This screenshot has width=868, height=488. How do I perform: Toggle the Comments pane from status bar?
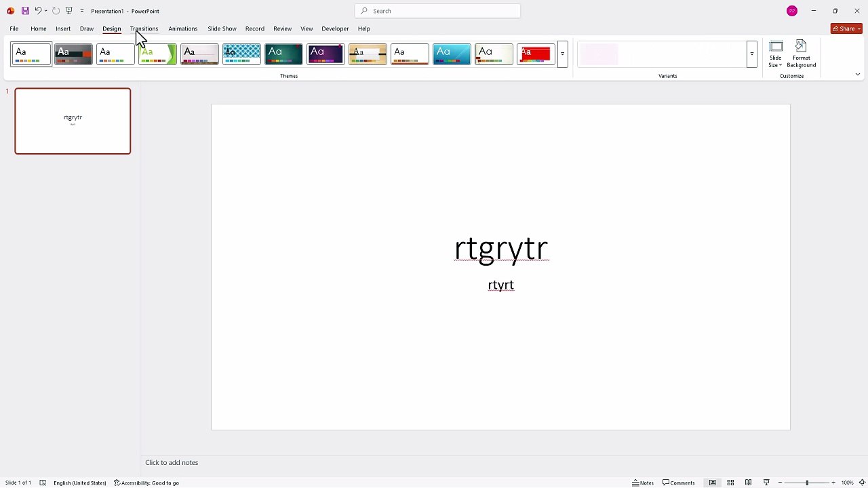[x=679, y=483]
